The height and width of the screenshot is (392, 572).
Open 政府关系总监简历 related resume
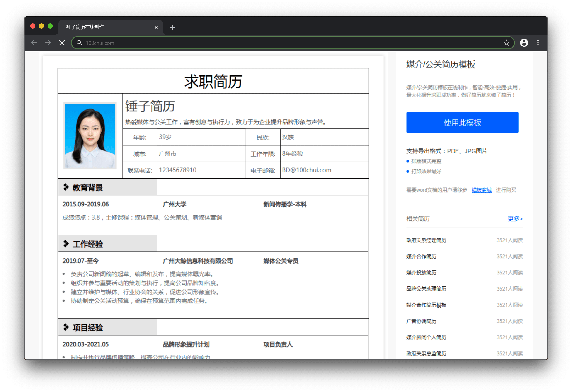(x=426, y=353)
